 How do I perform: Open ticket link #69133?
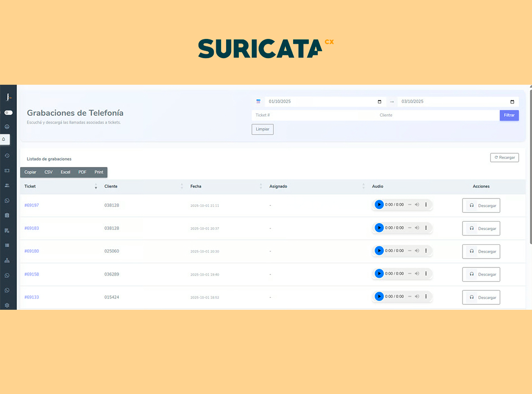(32, 297)
